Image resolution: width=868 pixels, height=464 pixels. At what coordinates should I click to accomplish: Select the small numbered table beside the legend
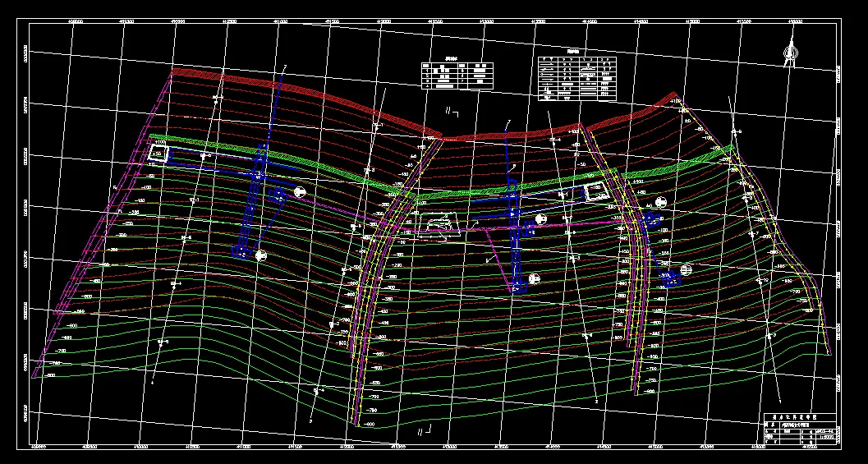click(x=457, y=76)
